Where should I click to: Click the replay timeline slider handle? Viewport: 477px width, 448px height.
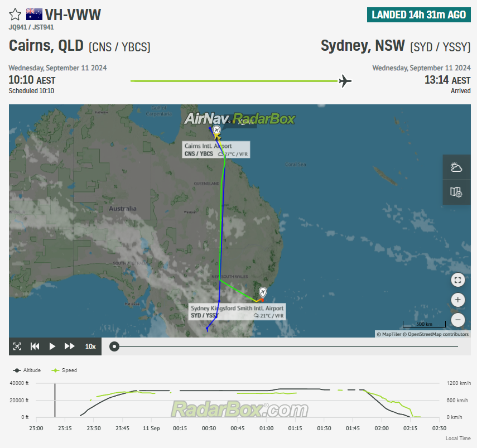[114, 346]
